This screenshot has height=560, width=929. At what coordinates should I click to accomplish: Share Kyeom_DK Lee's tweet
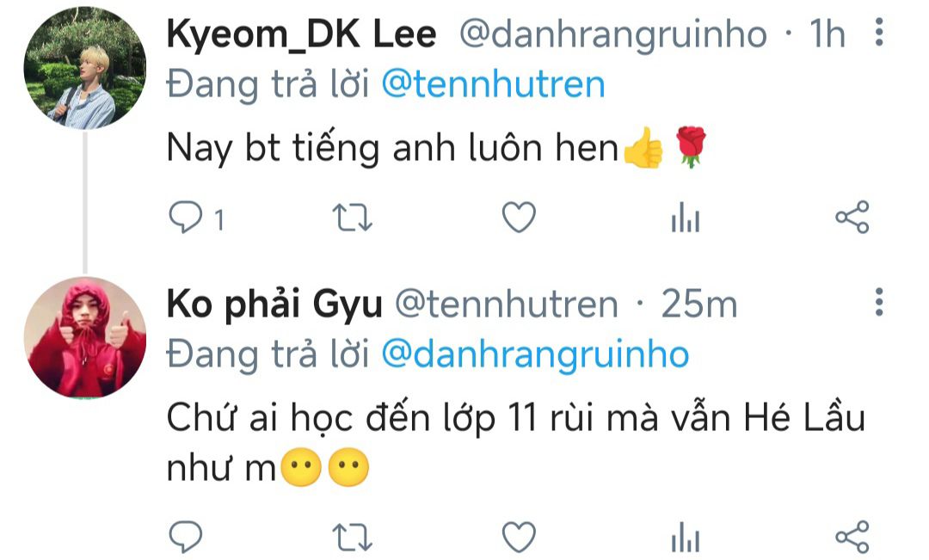852,217
